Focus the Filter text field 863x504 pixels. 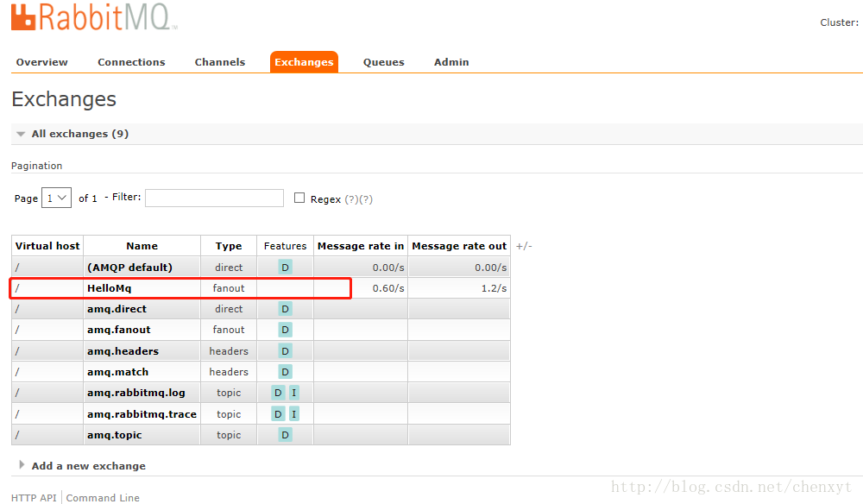tap(214, 198)
